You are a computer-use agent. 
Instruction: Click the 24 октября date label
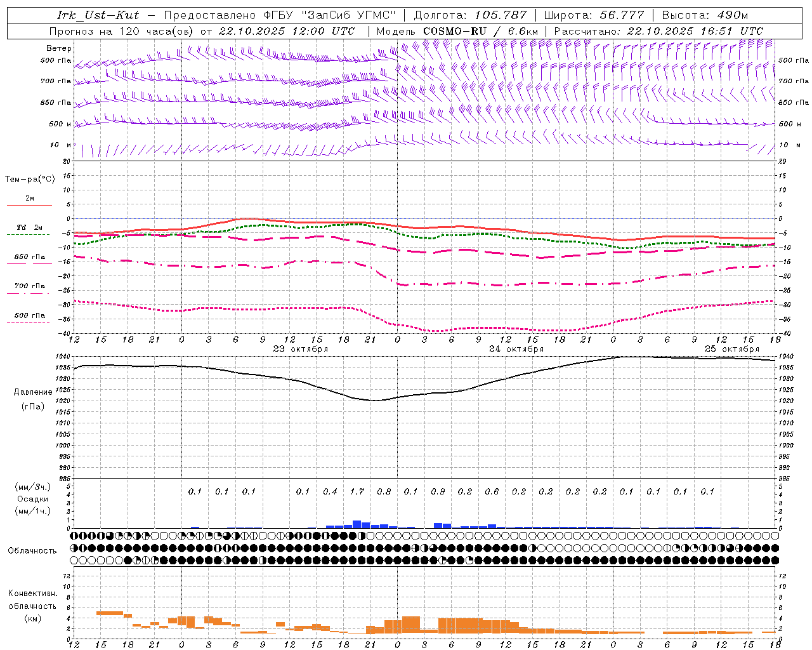pyautogui.click(x=516, y=349)
